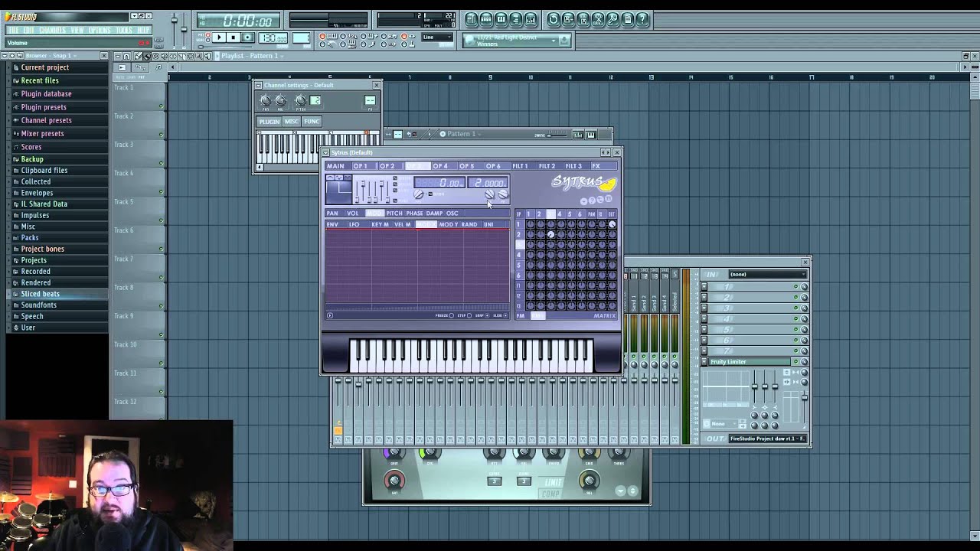This screenshot has width=980, height=551.
Task: Click the square oscillator shape preview in Sytrus
Action: point(338,192)
